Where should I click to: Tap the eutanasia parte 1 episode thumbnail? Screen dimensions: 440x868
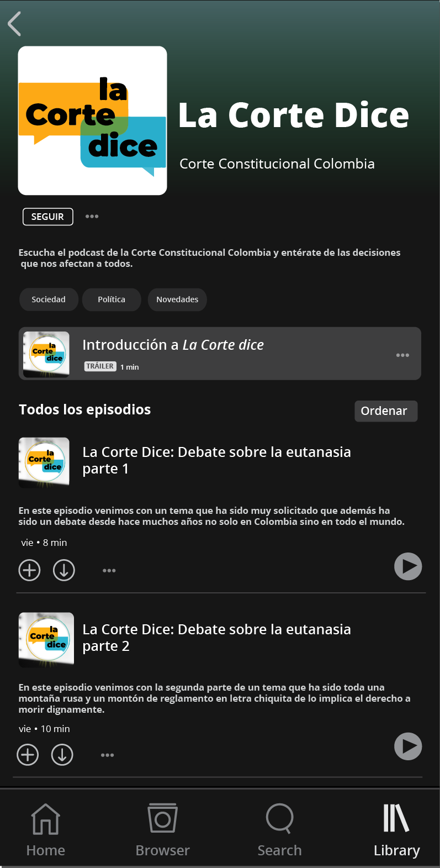[44, 463]
